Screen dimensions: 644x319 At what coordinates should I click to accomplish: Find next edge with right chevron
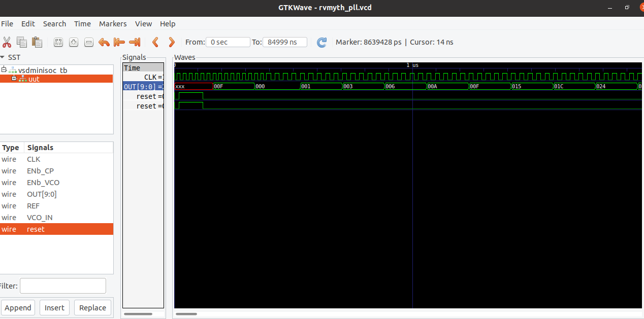coord(172,42)
